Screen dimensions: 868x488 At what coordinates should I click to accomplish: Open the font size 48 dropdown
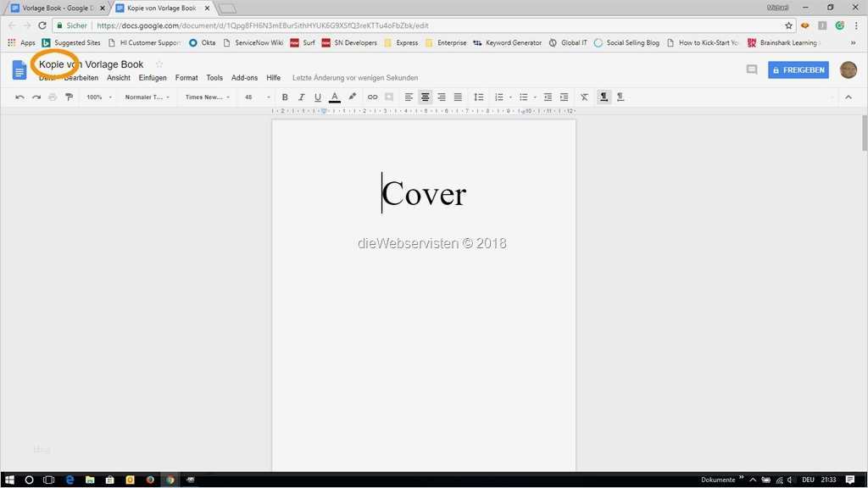[x=258, y=97]
